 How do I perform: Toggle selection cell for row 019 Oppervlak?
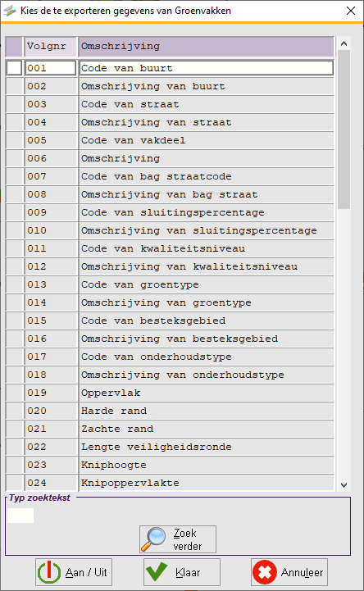tap(14, 393)
